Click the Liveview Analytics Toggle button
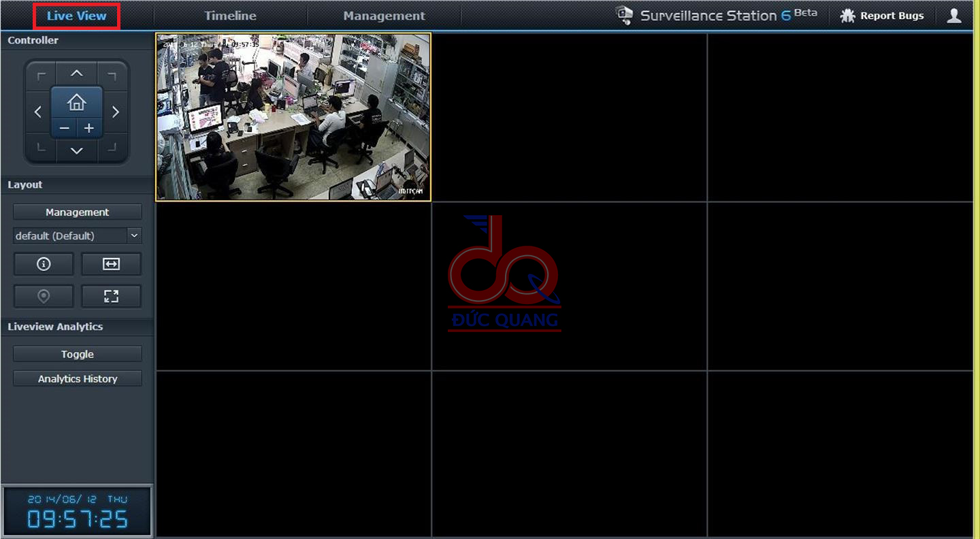980x539 pixels. [78, 354]
